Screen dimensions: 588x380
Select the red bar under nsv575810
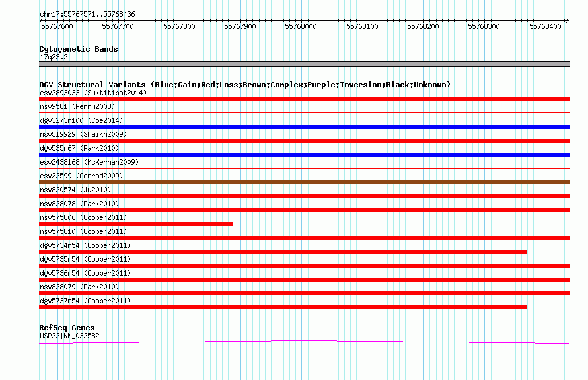[304, 238]
